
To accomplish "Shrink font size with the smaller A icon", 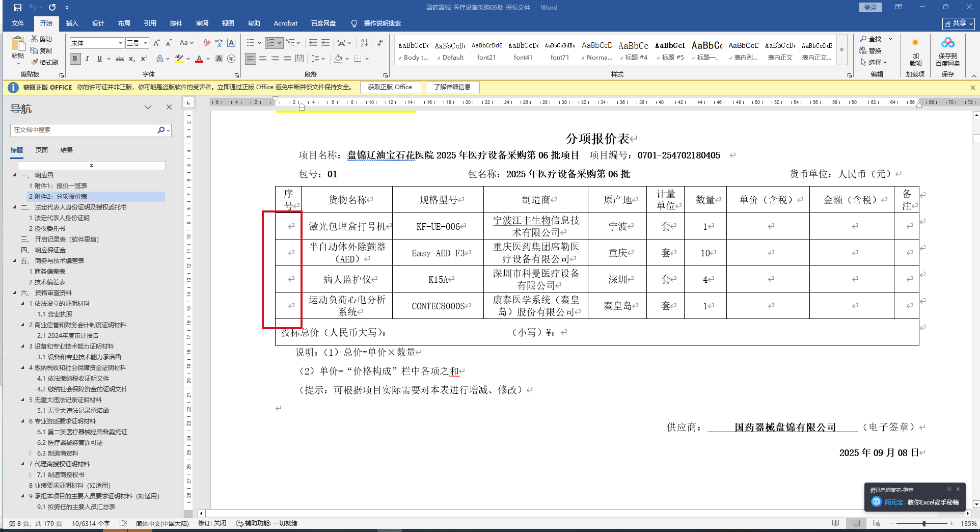I will tap(169, 43).
